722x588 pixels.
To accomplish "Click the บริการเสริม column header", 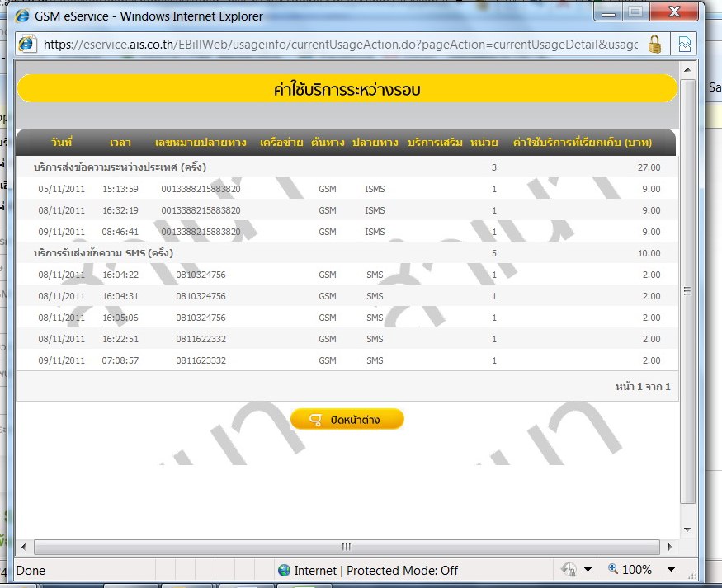I will tap(435, 143).
